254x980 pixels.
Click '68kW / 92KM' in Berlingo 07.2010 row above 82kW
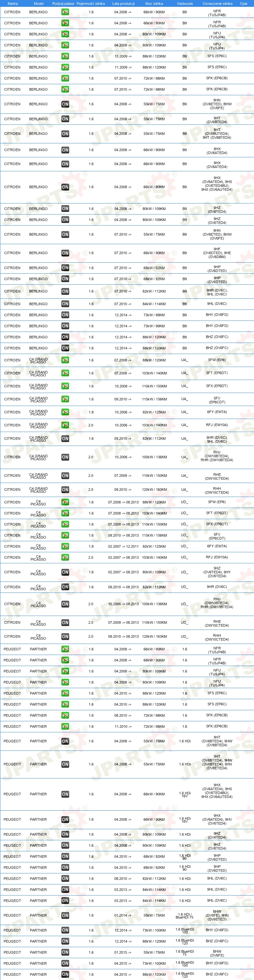154,279
